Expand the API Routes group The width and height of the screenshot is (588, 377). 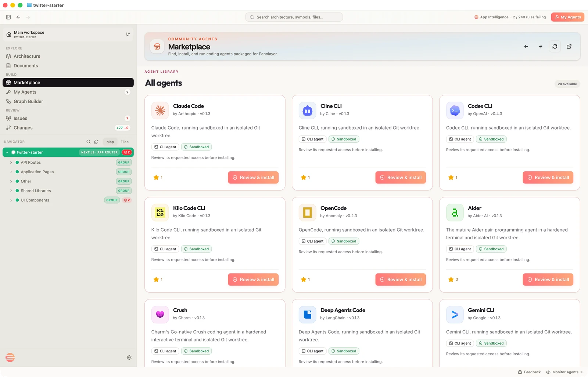pyautogui.click(x=11, y=163)
